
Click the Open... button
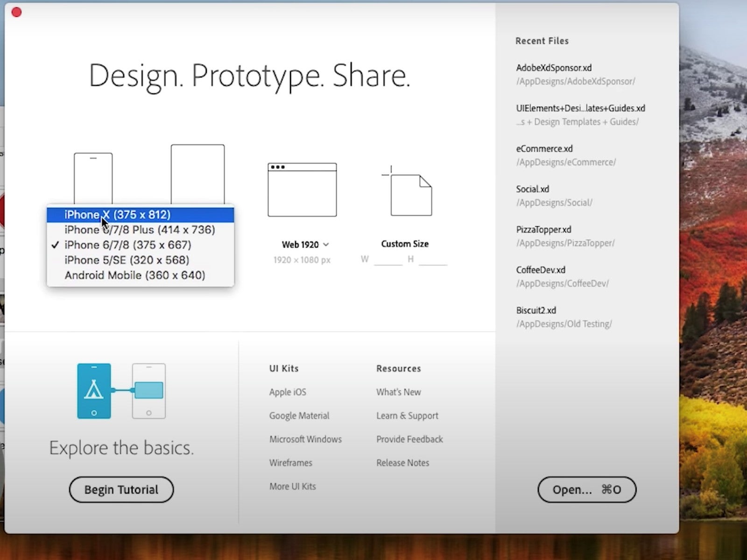[x=587, y=490]
